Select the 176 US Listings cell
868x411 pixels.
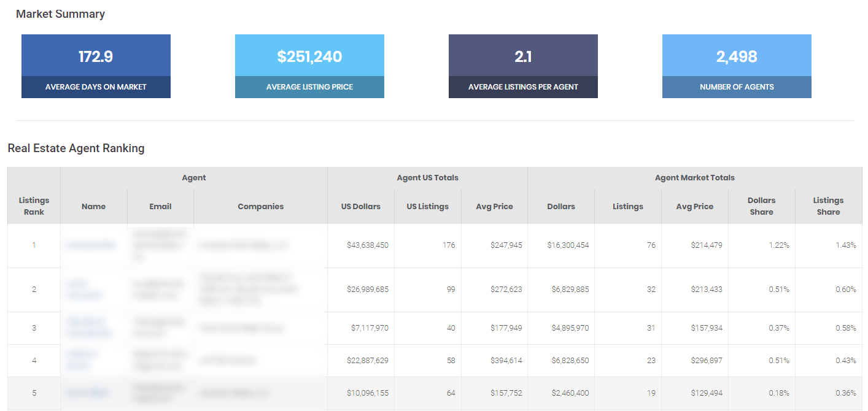(x=428, y=245)
